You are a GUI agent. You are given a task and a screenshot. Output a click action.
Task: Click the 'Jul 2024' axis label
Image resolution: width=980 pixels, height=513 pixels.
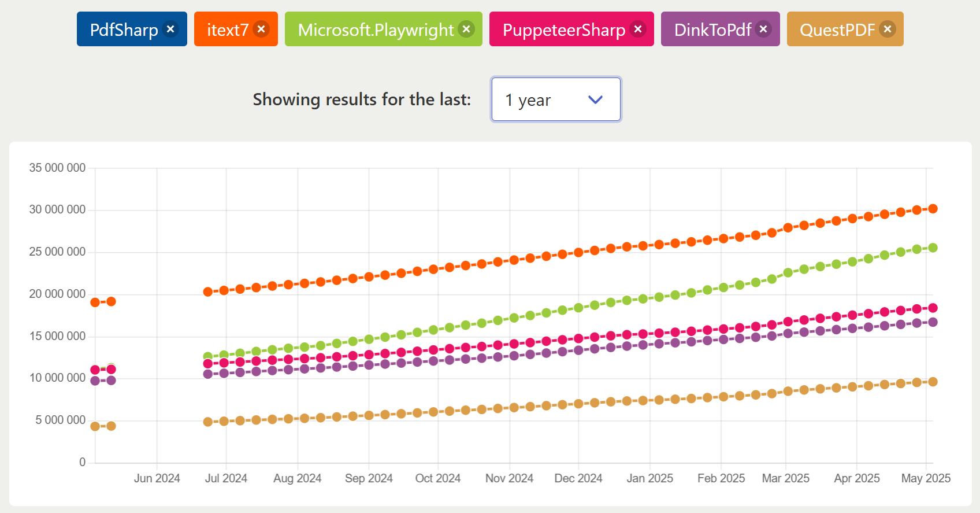coord(226,478)
